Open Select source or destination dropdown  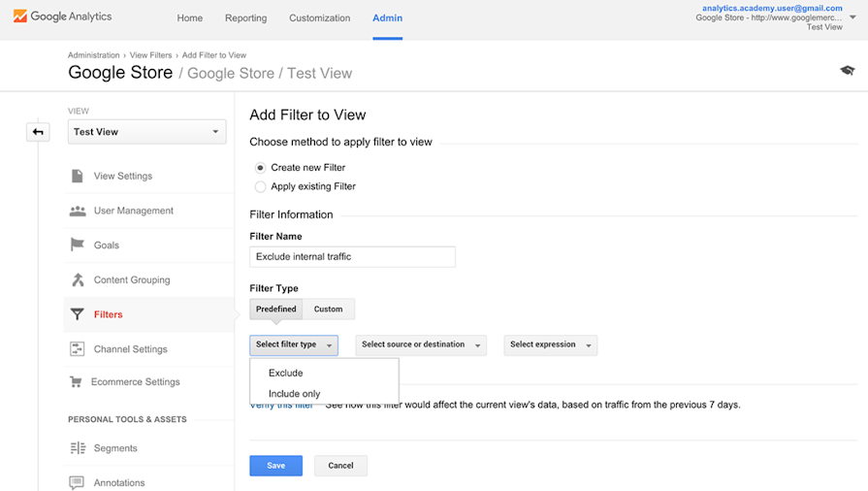click(420, 344)
